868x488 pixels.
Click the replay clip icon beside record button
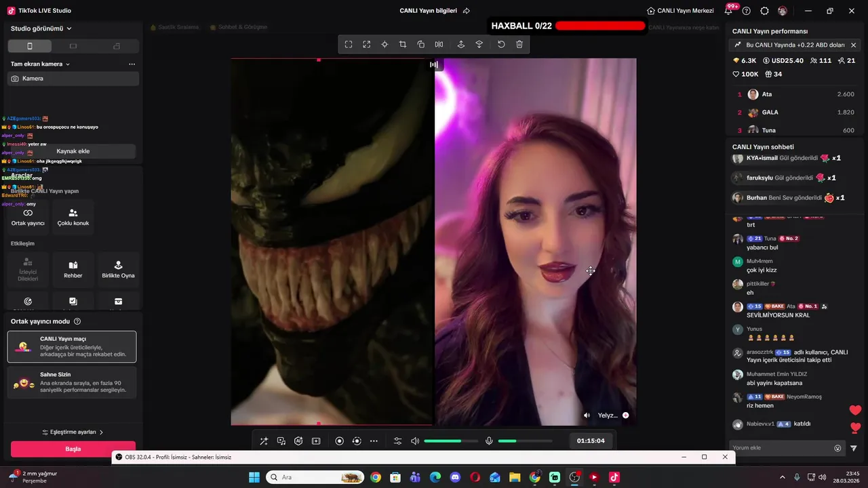357,441
